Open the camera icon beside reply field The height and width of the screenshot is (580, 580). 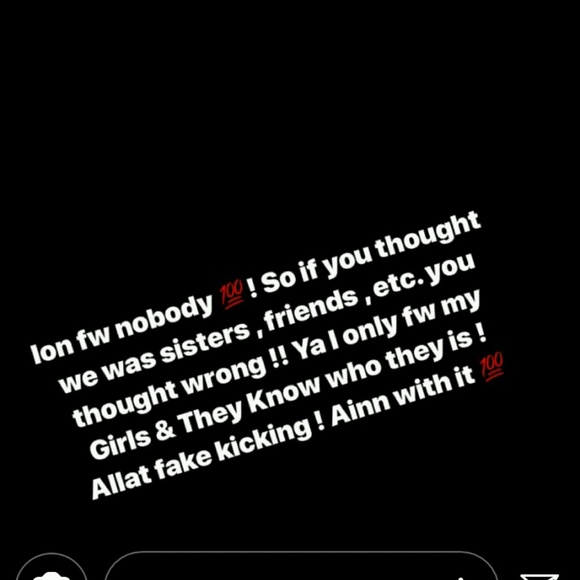click(x=51, y=568)
